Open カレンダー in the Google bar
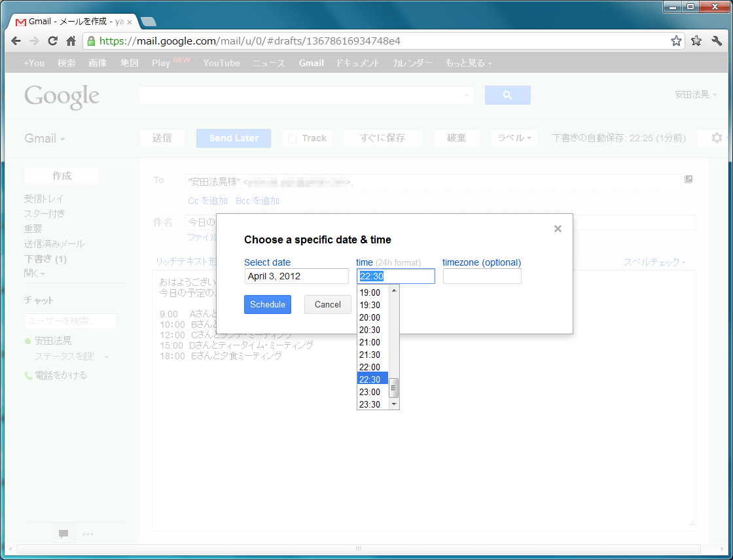 [412, 63]
